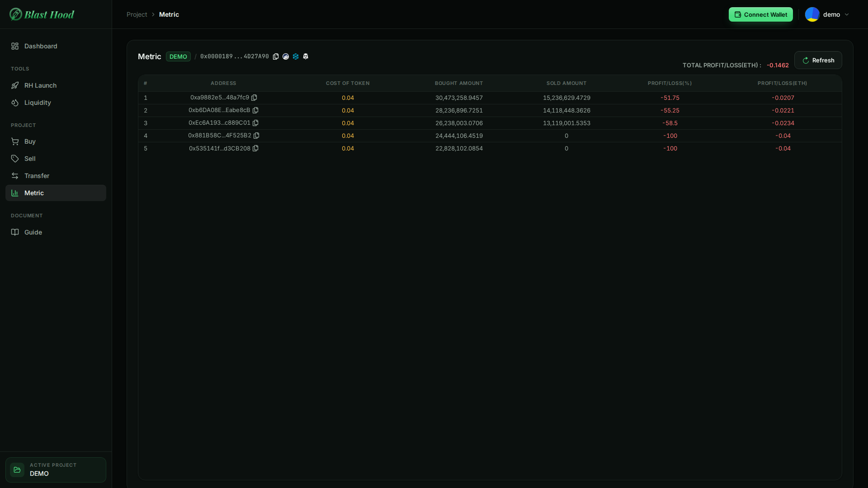Click the total profit/loss value -0.1462

(x=778, y=65)
